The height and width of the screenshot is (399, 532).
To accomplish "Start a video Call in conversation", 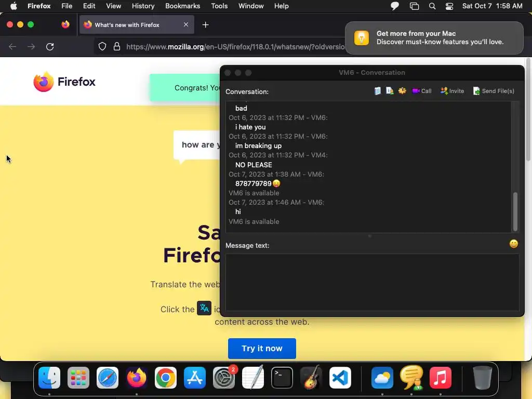I will click(x=421, y=91).
